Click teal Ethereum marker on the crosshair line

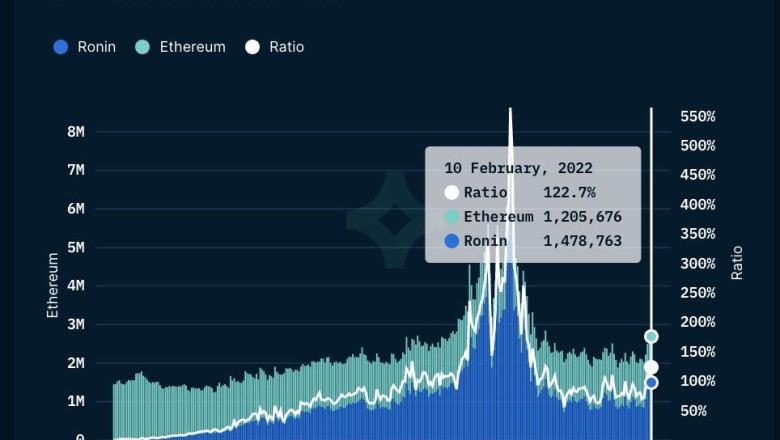coord(651,336)
